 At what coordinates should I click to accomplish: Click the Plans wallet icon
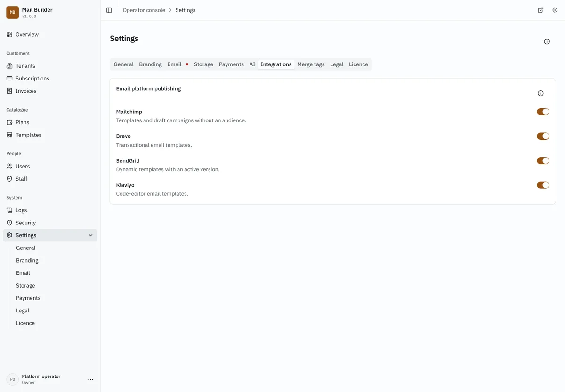(x=9, y=122)
